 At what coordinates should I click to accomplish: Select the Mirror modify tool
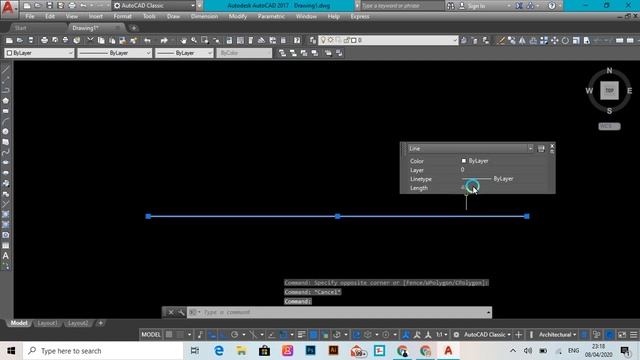(x=522, y=40)
